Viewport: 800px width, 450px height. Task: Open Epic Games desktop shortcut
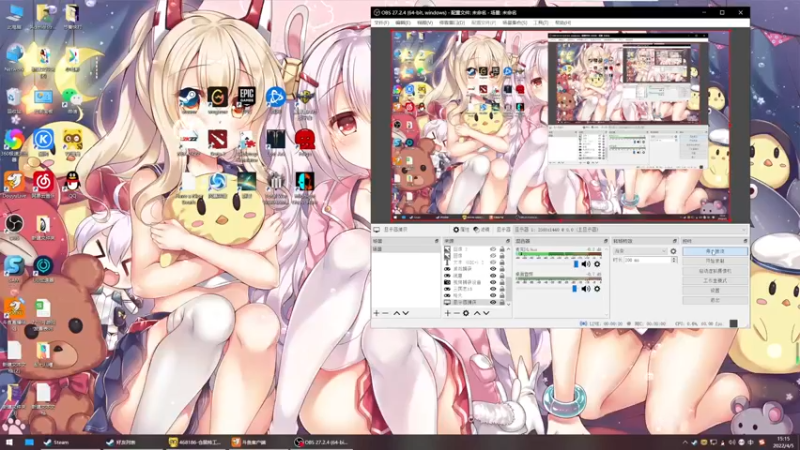246,101
